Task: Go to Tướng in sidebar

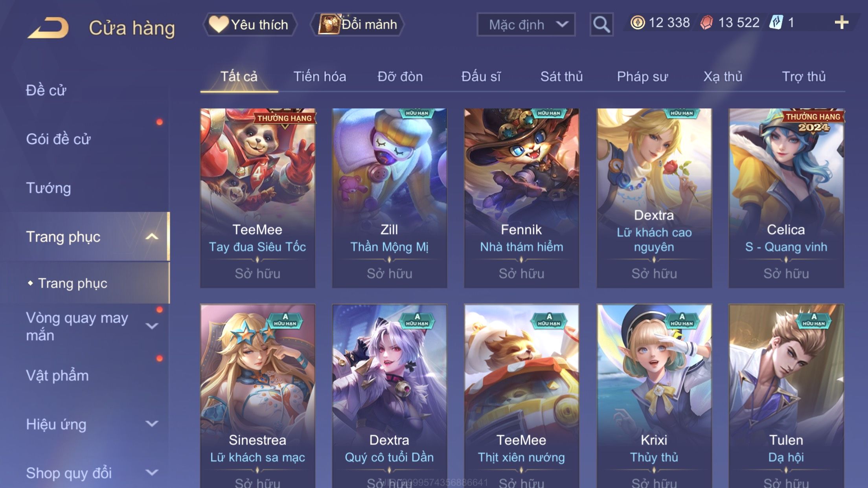Action: pyautogui.click(x=49, y=188)
